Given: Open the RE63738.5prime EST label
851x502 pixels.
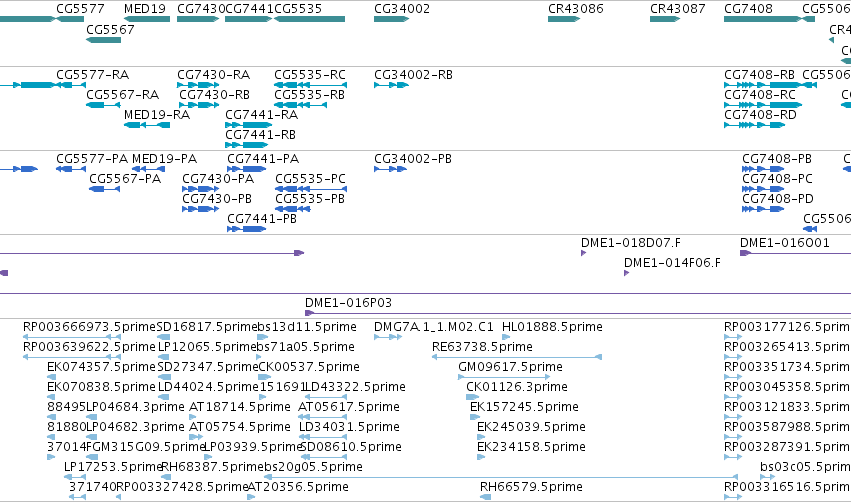Looking at the screenshot, I should pyautogui.click(x=482, y=347).
